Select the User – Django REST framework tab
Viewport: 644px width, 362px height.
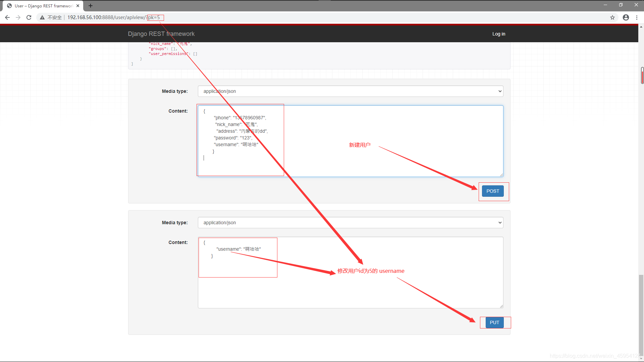tap(43, 6)
